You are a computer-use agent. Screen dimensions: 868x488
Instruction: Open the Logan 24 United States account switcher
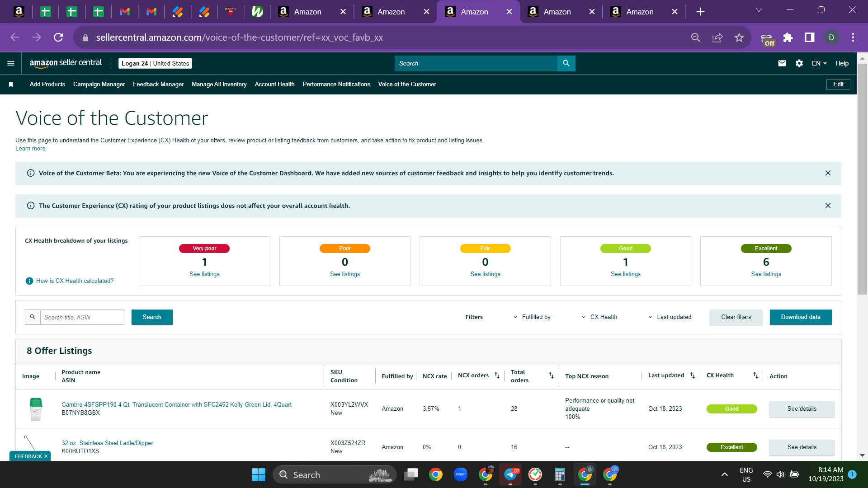[156, 63]
